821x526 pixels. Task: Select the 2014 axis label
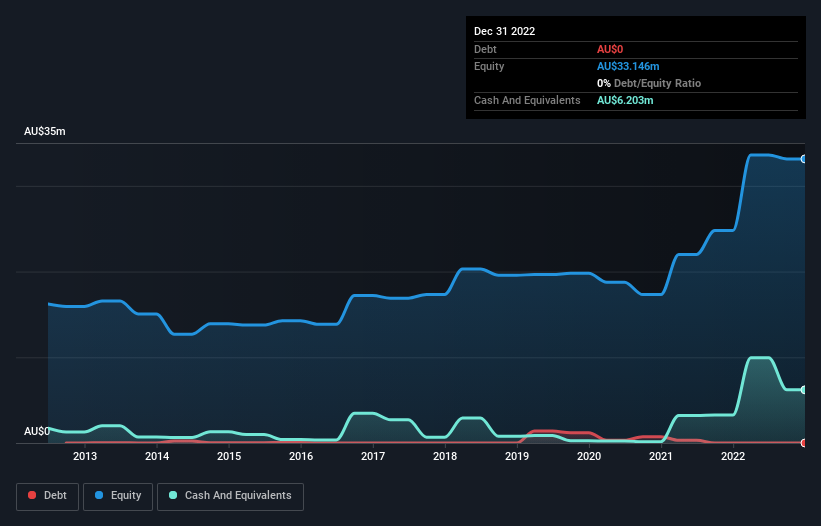(157, 456)
